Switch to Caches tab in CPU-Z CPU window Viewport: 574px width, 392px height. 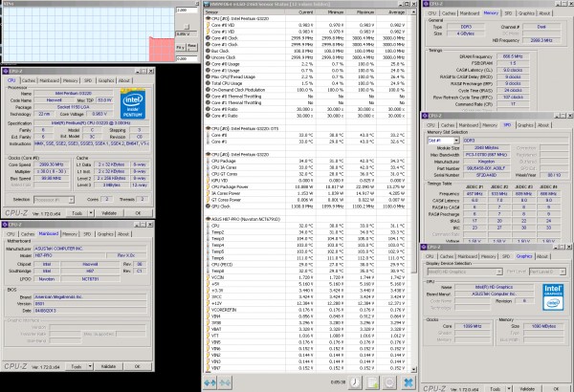click(29, 80)
